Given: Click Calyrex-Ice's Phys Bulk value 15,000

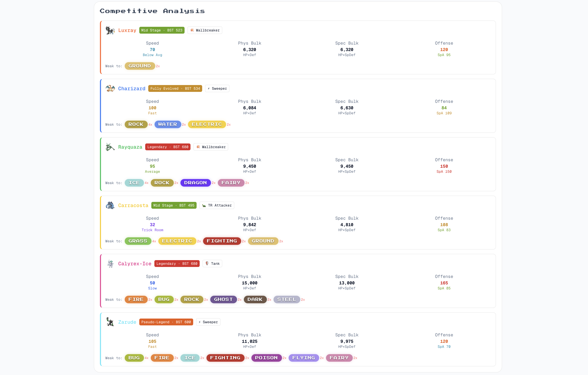Looking at the screenshot, I should pyautogui.click(x=250, y=283).
